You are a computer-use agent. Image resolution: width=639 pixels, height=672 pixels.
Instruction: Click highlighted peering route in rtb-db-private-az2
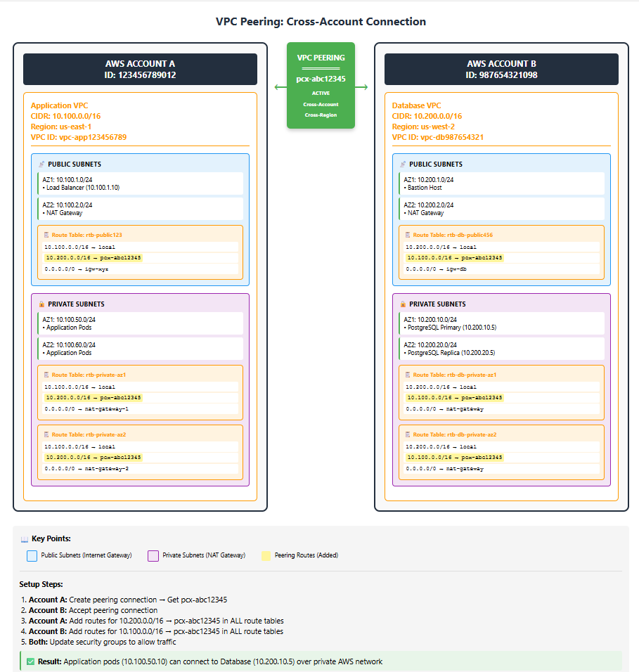455,458
